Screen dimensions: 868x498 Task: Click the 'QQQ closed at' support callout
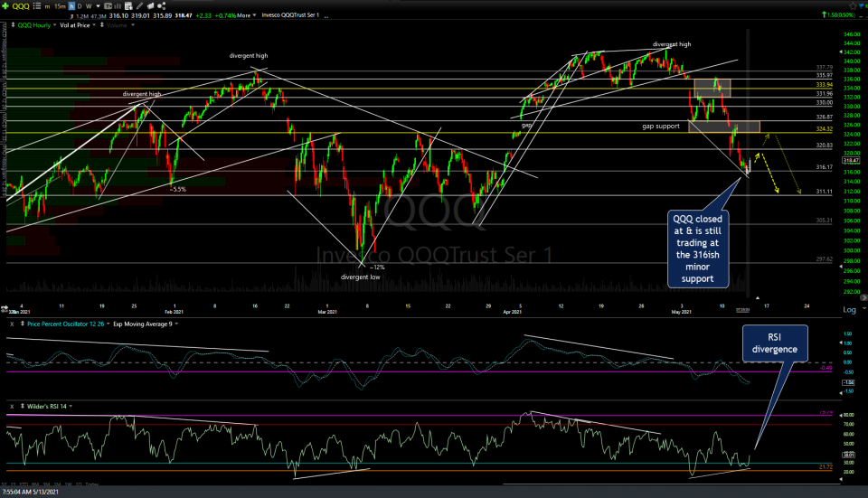click(697, 249)
